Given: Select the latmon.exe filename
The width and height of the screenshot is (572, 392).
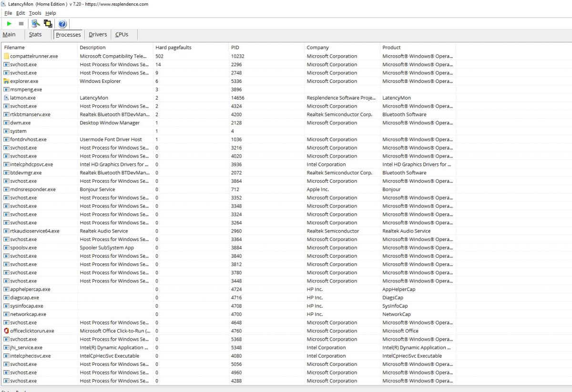Looking at the screenshot, I should point(23,98).
